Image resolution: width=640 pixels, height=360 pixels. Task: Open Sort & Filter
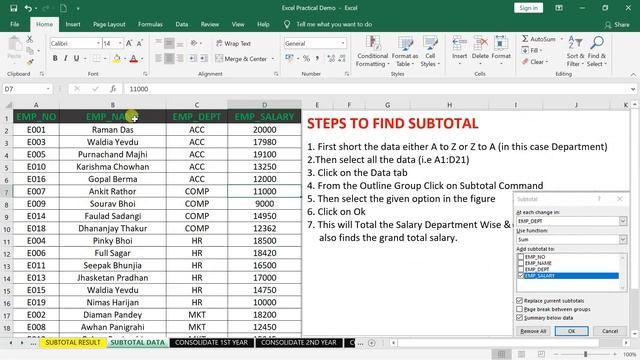[575, 51]
